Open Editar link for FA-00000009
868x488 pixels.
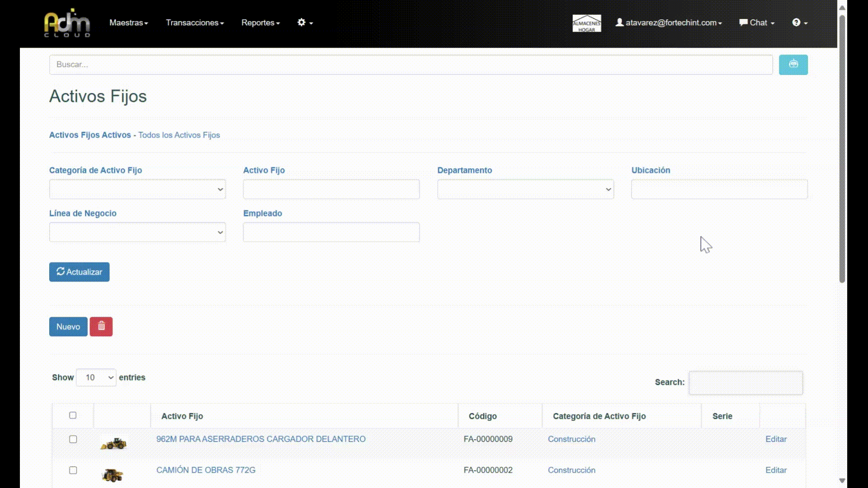(x=776, y=439)
